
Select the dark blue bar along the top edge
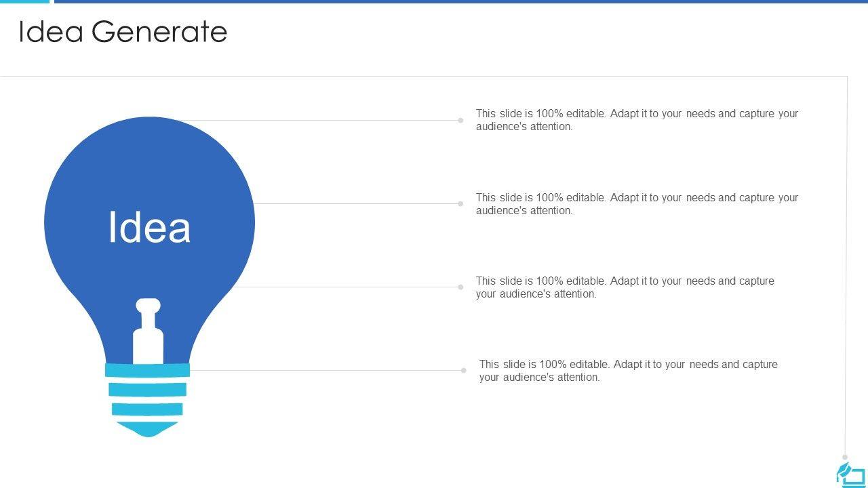click(x=461, y=1)
